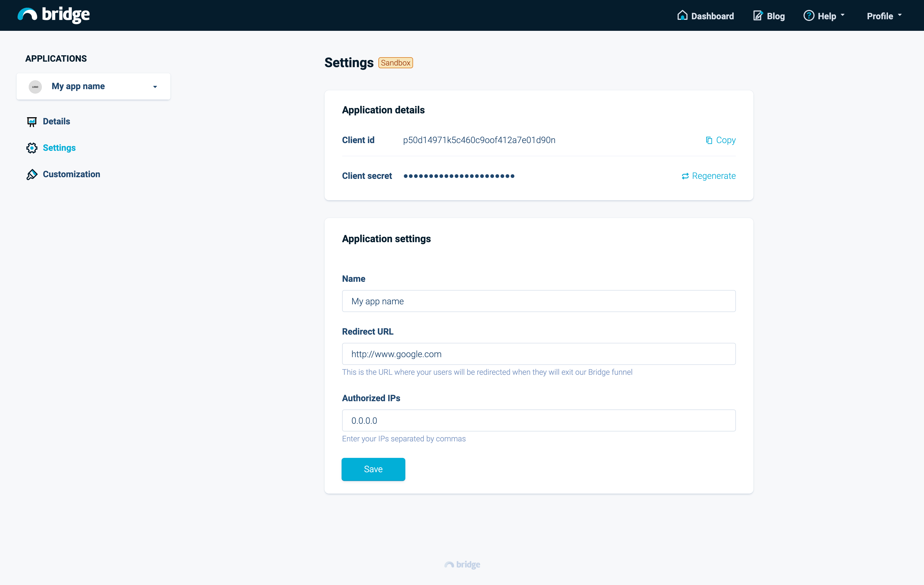
Task: Click the Details presentation board icon
Action: pos(32,122)
